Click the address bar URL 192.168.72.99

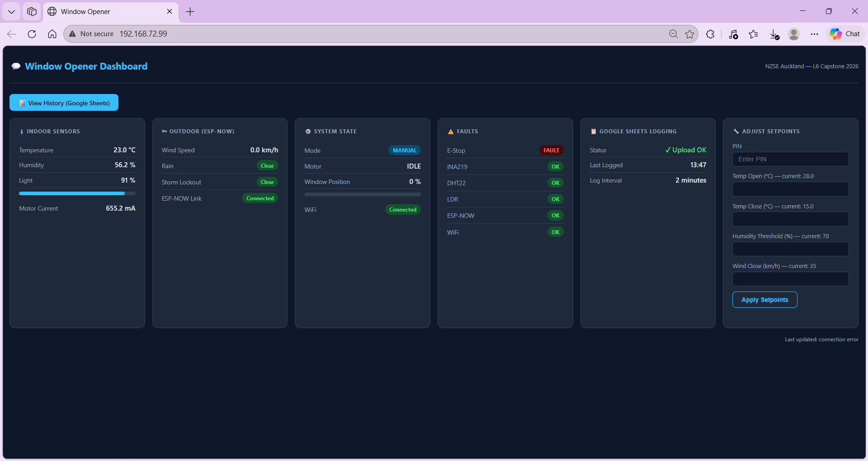pos(143,34)
